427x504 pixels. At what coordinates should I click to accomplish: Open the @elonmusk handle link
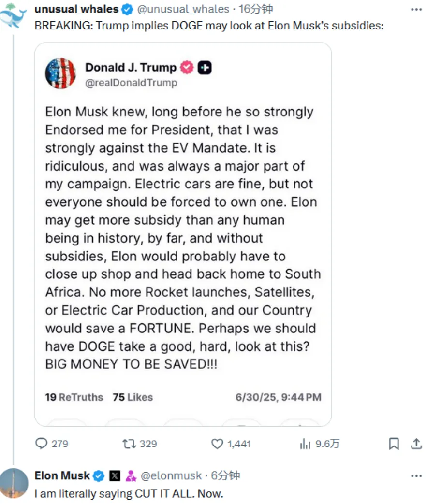click(x=171, y=476)
